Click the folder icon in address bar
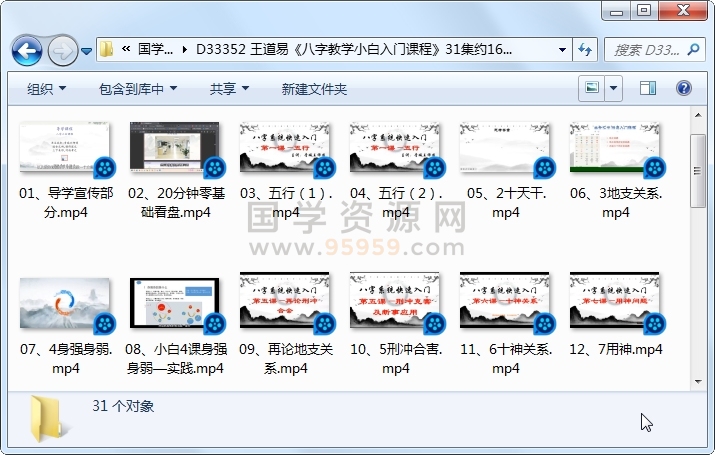The height and width of the screenshot is (455, 715). (106, 49)
